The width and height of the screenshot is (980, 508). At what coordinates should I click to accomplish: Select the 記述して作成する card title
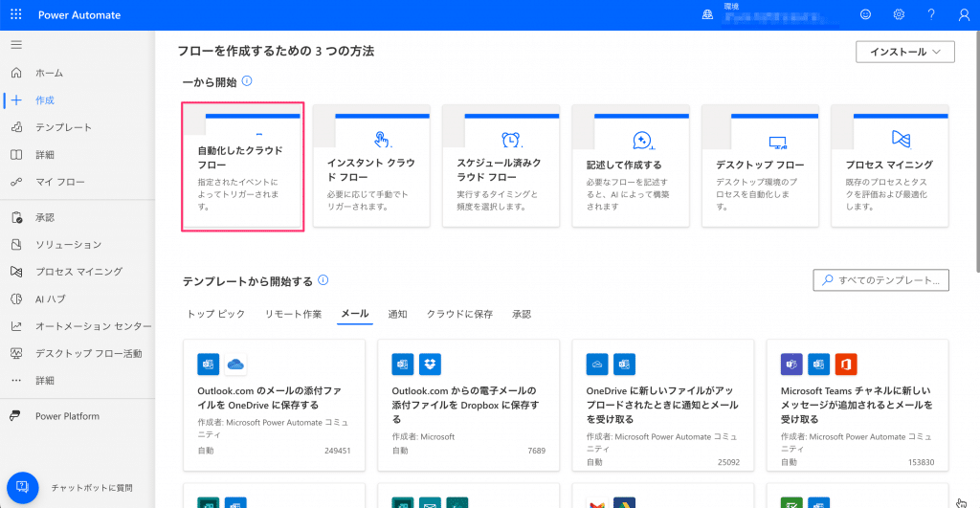point(624,165)
